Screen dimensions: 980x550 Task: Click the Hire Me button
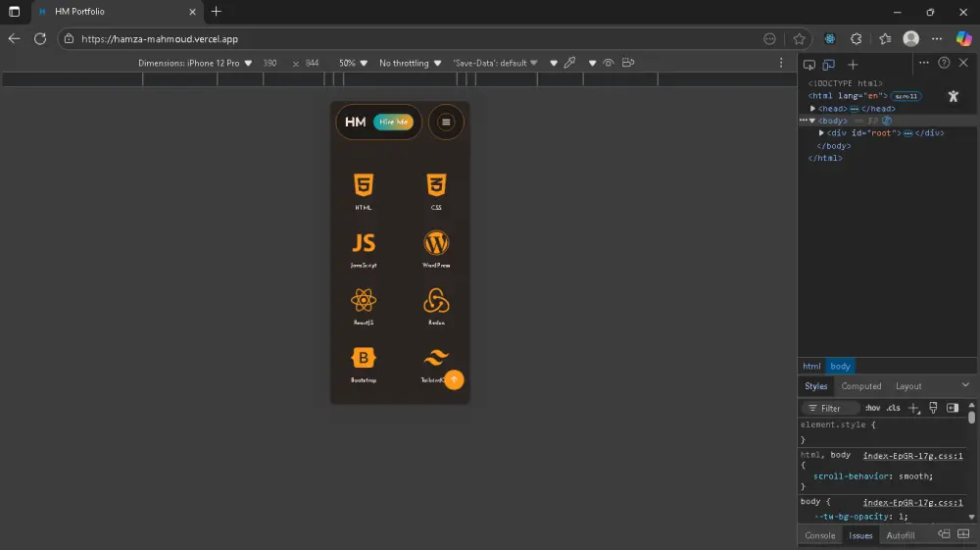click(x=393, y=122)
